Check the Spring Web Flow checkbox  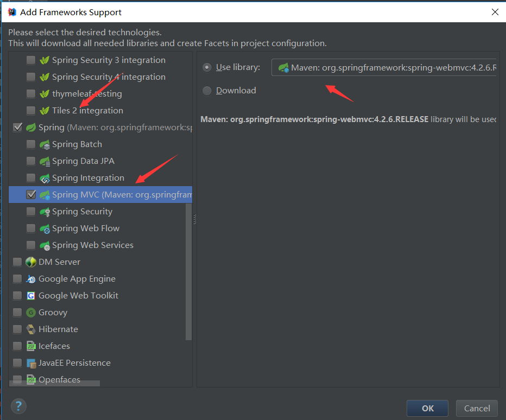pos(31,228)
